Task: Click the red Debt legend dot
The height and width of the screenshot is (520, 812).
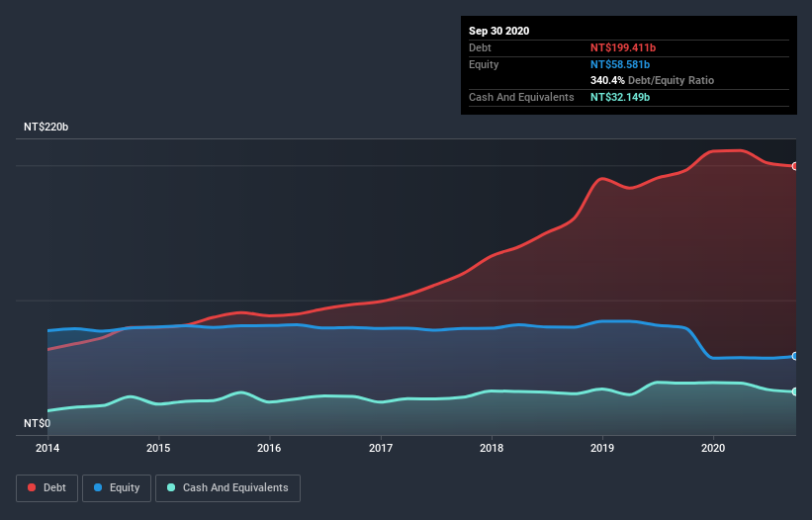Action: tap(32, 487)
